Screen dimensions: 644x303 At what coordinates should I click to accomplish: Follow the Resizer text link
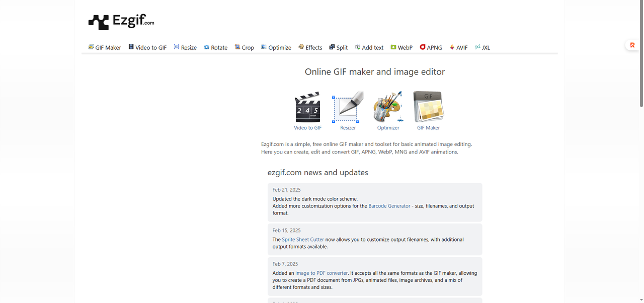(348, 128)
